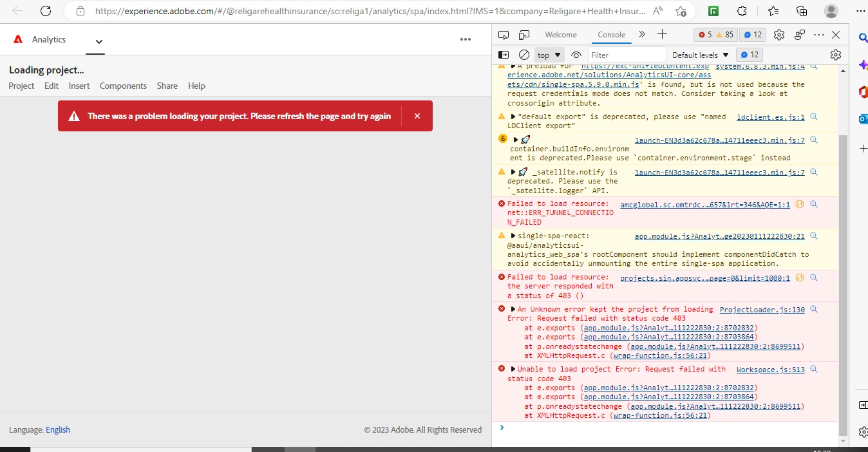Viewport: 868px width, 452px height.
Task: Open the Insert menu
Action: pos(79,86)
